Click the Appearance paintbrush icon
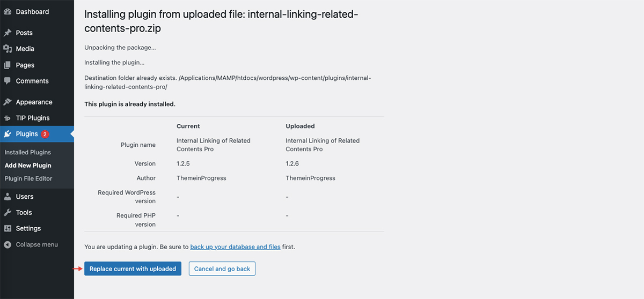 tap(8, 102)
